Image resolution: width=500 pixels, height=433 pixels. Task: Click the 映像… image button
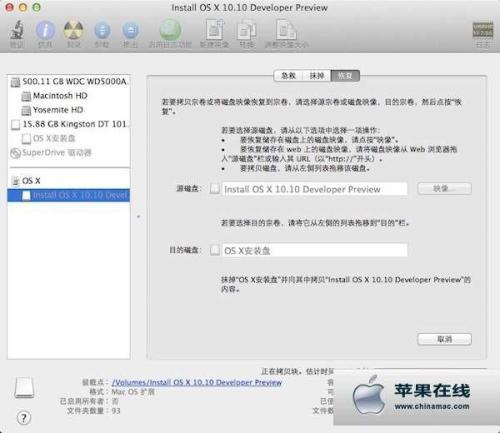(x=444, y=189)
